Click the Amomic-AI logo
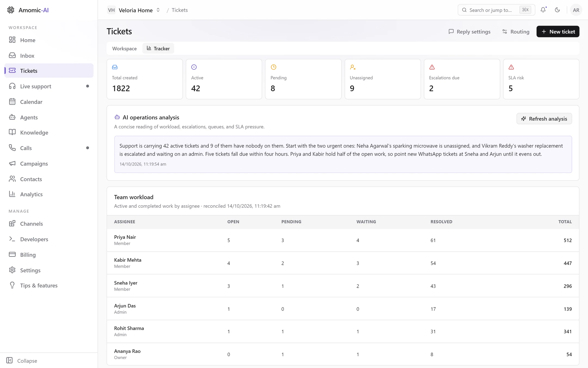This screenshot has height=368, width=588. pos(28,10)
